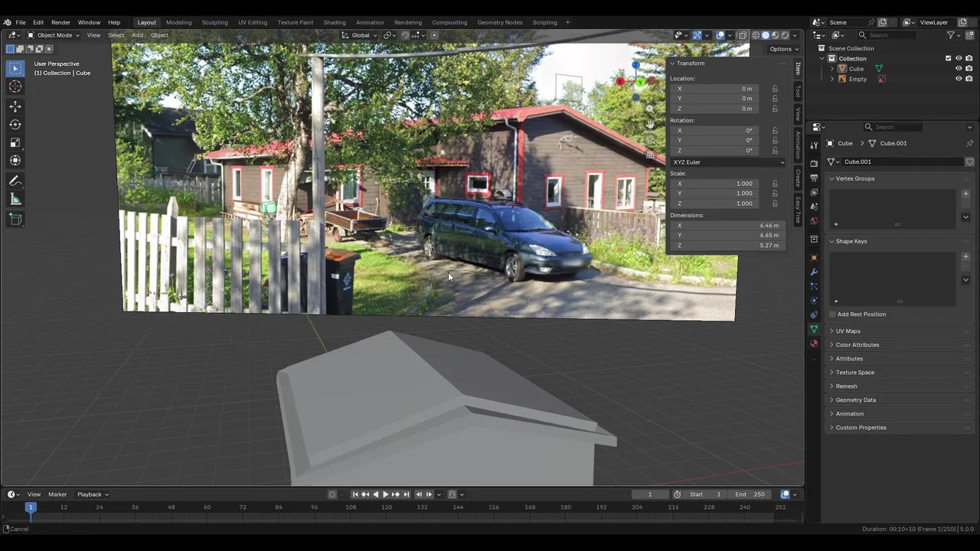Toggle lock on Scale Y

click(775, 194)
